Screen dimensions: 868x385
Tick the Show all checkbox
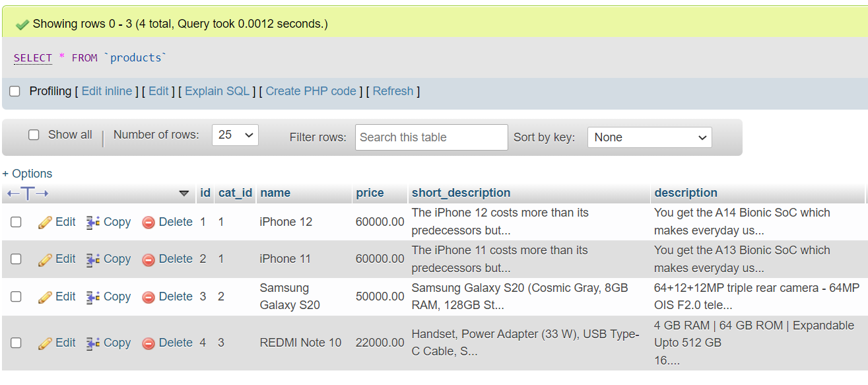coord(34,135)
